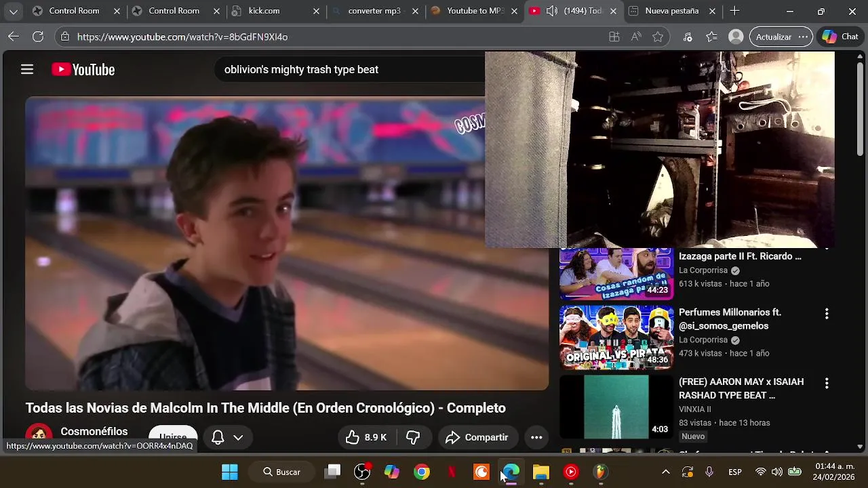Open Copilot Chat button
The image size is (868, 488).
(x=840, y=37)
